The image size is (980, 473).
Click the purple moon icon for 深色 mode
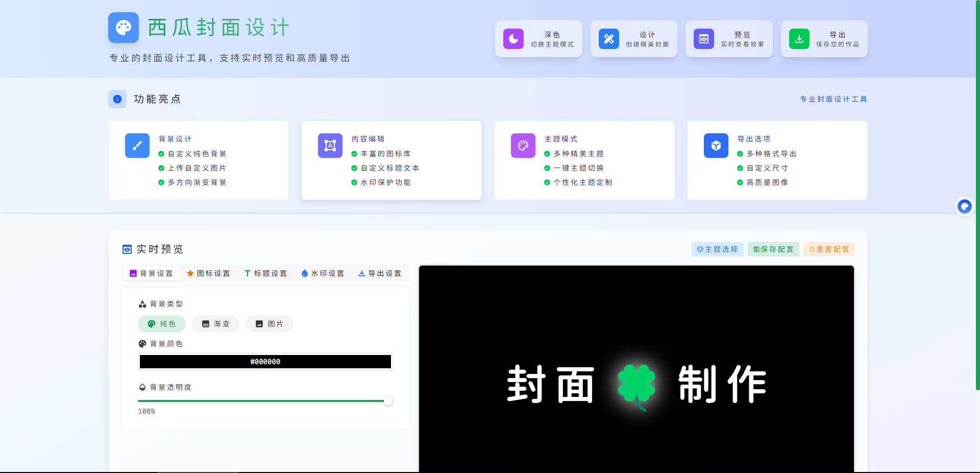[x=513, y=39]
